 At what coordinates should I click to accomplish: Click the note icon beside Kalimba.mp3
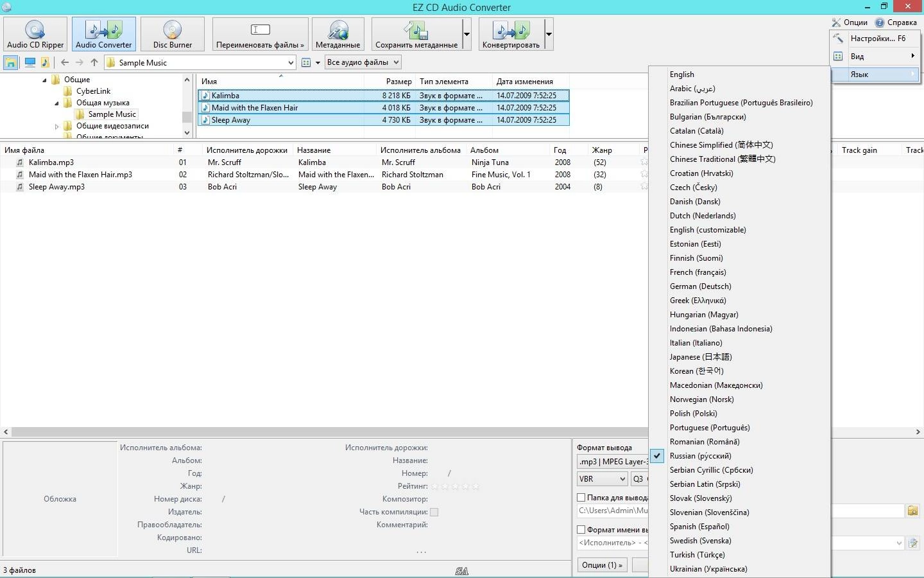(20, 162)
